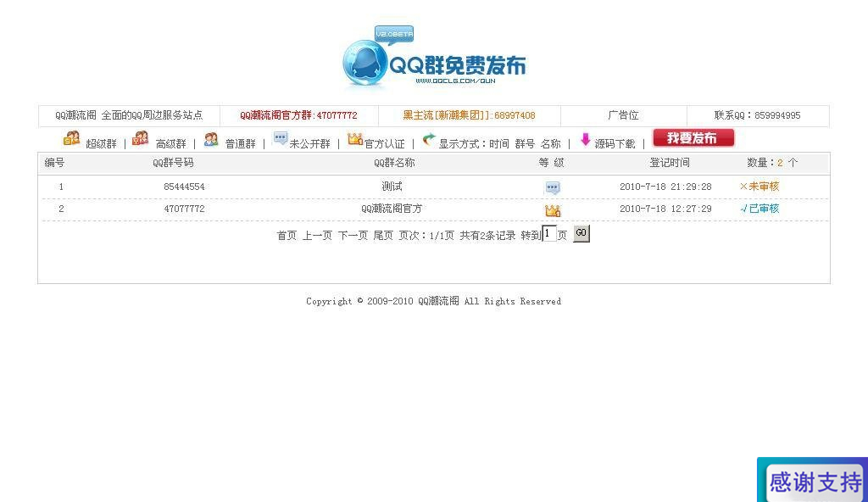Open the 超级群 category
This screenshot has width=868, height=502.
click(x=102, y=144)
